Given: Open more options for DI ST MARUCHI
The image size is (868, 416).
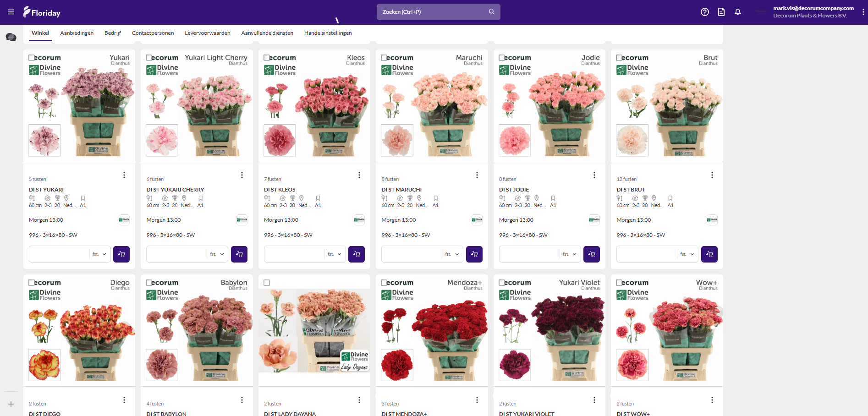Looking at the screenshot, I should click(x=477, y=175).
